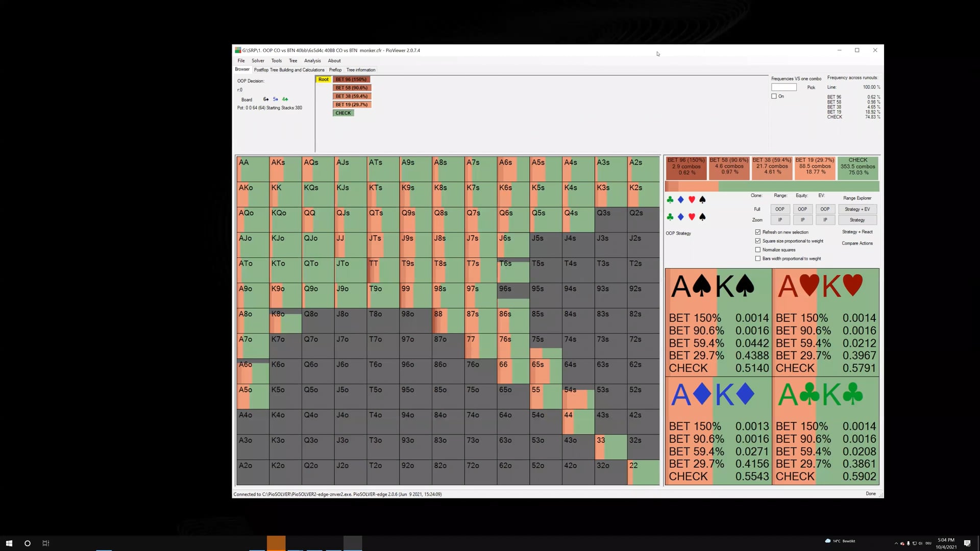The width and height of the screenshot is (980, 551).
Task: Open the Analysis menu
Action: (312, 61)
